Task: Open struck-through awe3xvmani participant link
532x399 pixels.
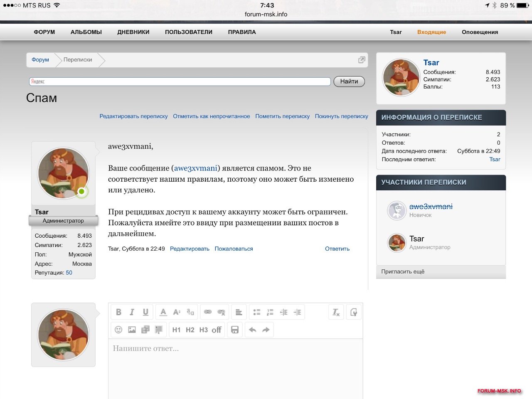Action: pyautogui.click(x=431, y=207)
